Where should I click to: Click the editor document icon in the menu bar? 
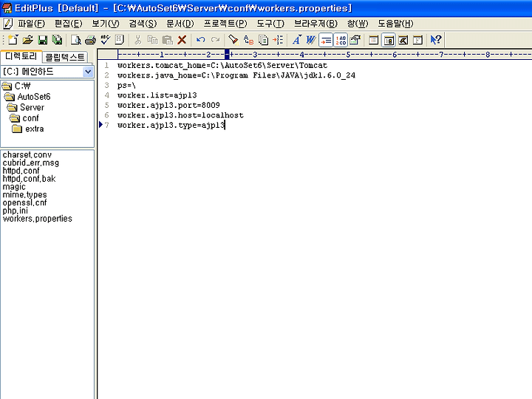click(x=8, y=24)
